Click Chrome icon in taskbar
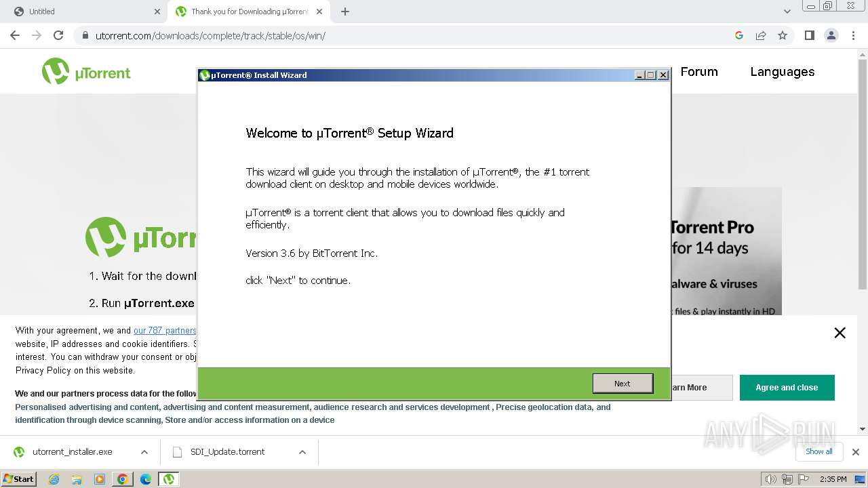 123,479
